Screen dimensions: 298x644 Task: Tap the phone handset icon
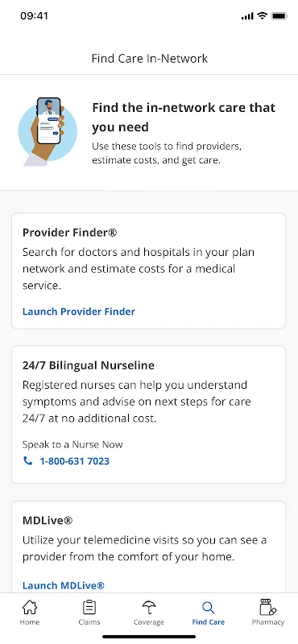click(27, 460)
